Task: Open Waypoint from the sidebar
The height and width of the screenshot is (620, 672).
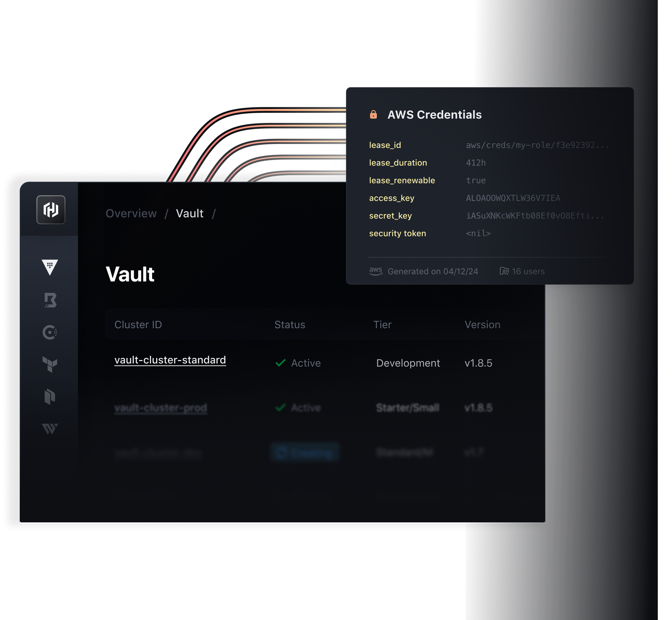Action: coord(50,429)
